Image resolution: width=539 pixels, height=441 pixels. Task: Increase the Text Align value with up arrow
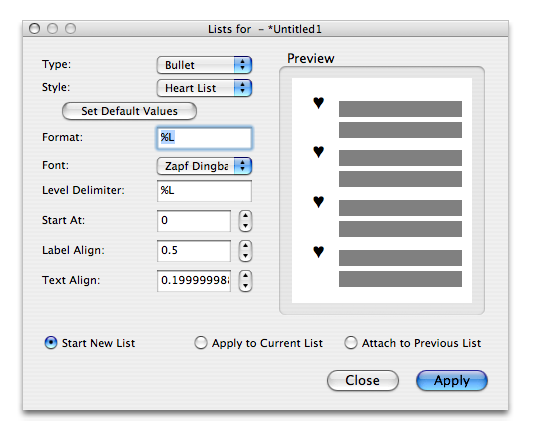tap(245, 276)
